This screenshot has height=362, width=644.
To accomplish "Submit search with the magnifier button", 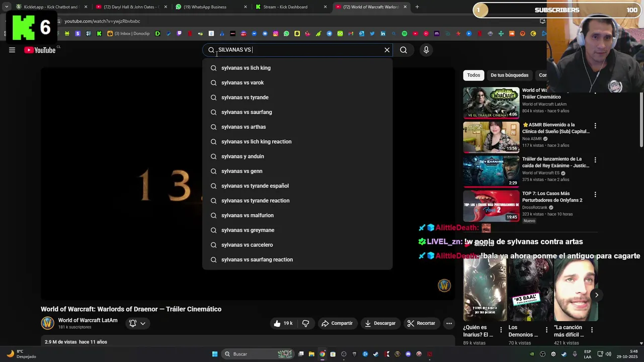I will [x=404, y=50].
